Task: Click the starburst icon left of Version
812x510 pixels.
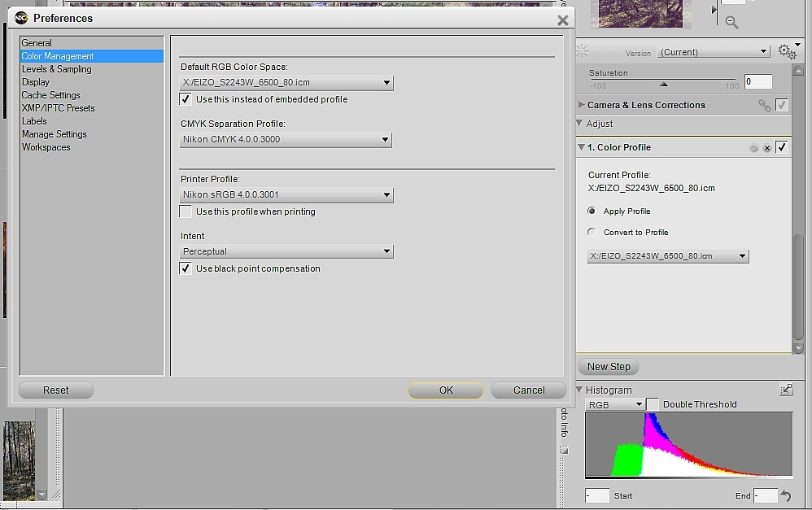Action: point(583,51)
